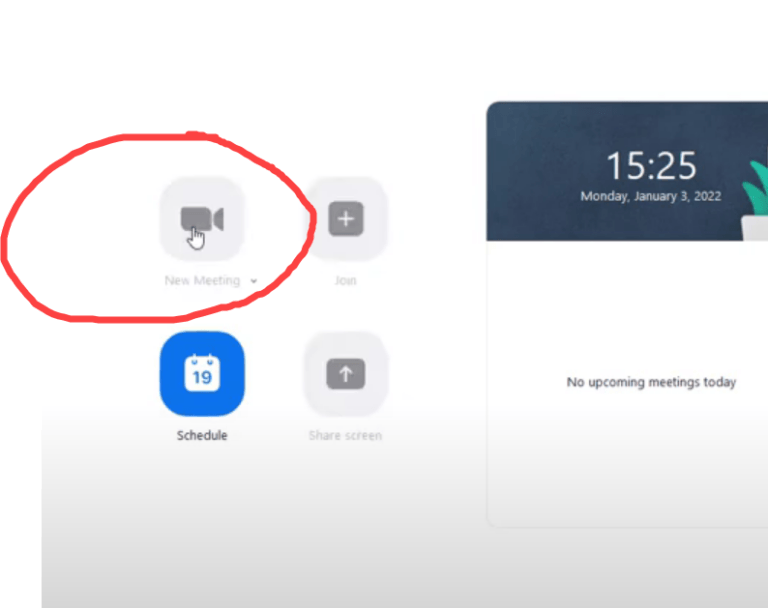The height and width of the screenshot is (608, 768).
Task: Click the number 19 on calendar icon
Action: [202, 378]
